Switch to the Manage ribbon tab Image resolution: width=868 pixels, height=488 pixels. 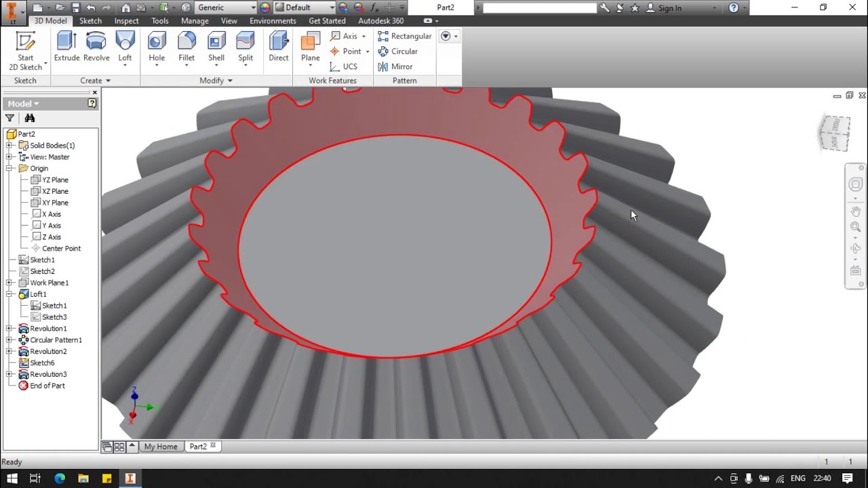(195, 21)
